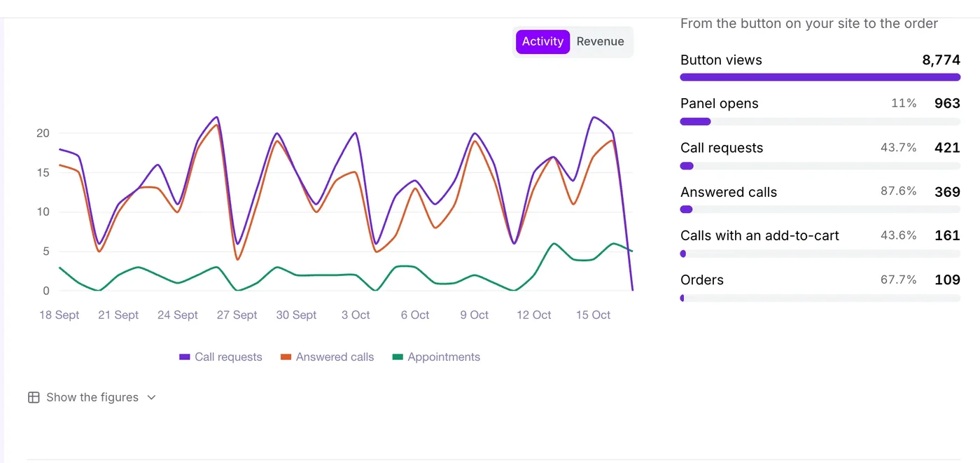Click the 9 Oct axis label
This screenshot has height=463, width=980.
pos(474,315)
